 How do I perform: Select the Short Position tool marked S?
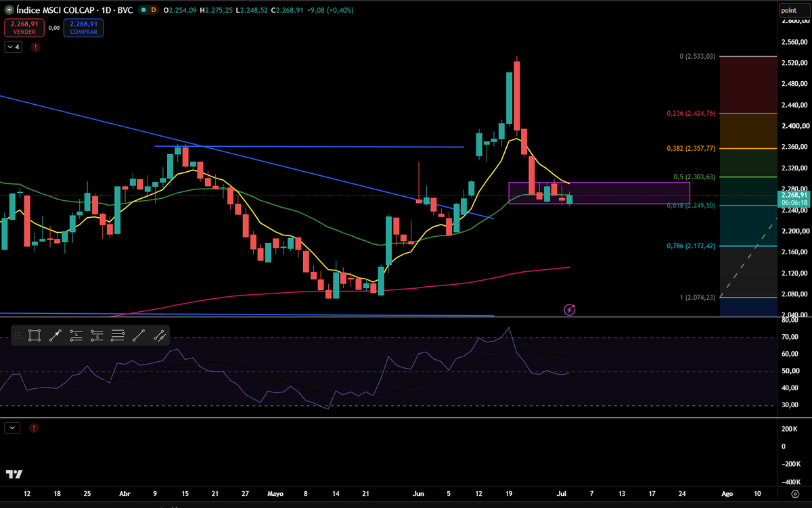[97, 335]
